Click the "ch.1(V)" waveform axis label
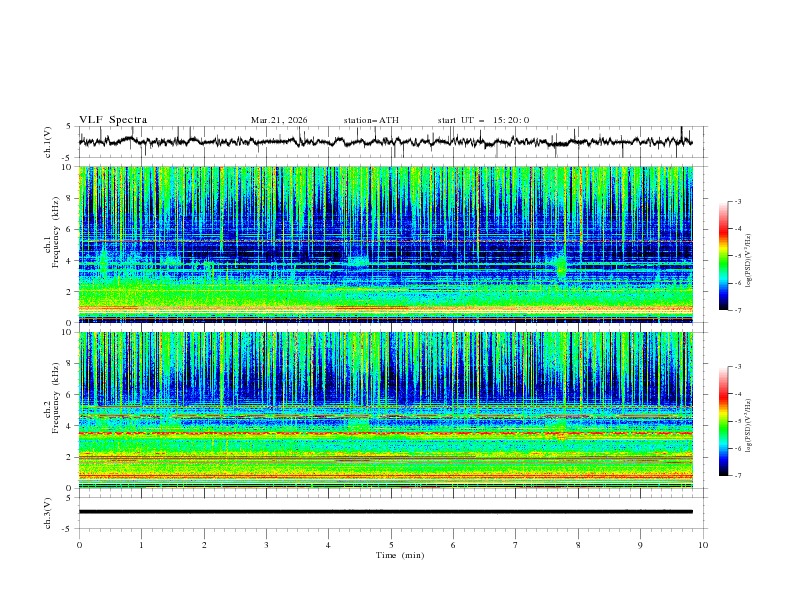The height and width of the screenshot is (612, 792). (x=48, y=142)
